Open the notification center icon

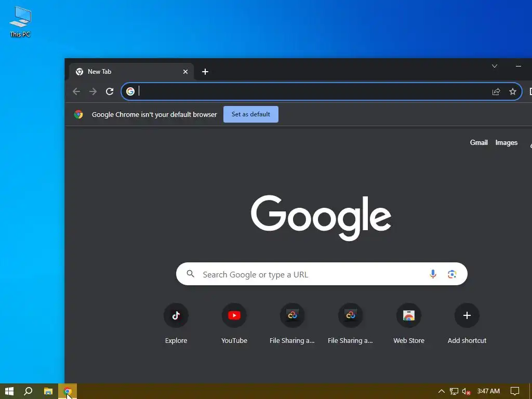coord(515,391)
